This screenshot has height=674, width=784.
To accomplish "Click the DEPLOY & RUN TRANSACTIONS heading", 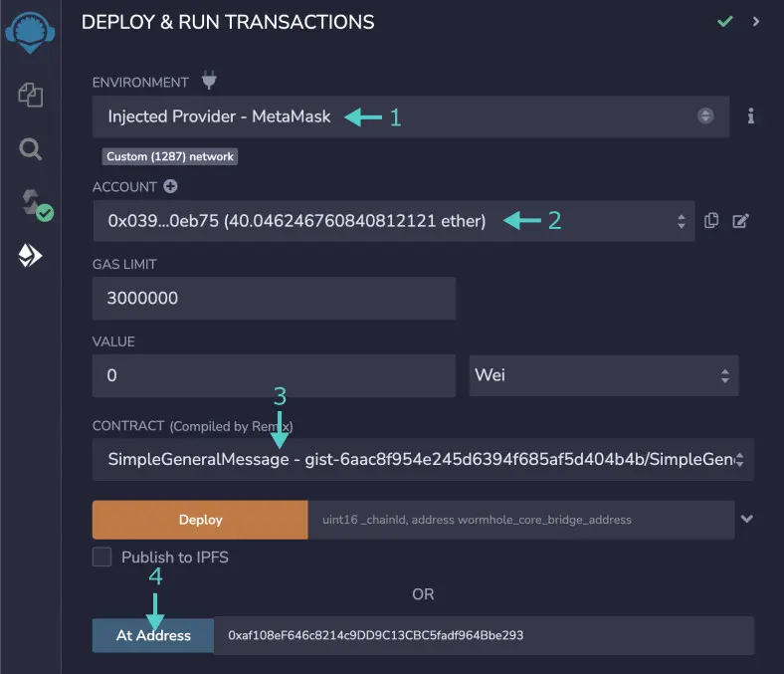I will [228, 22].
